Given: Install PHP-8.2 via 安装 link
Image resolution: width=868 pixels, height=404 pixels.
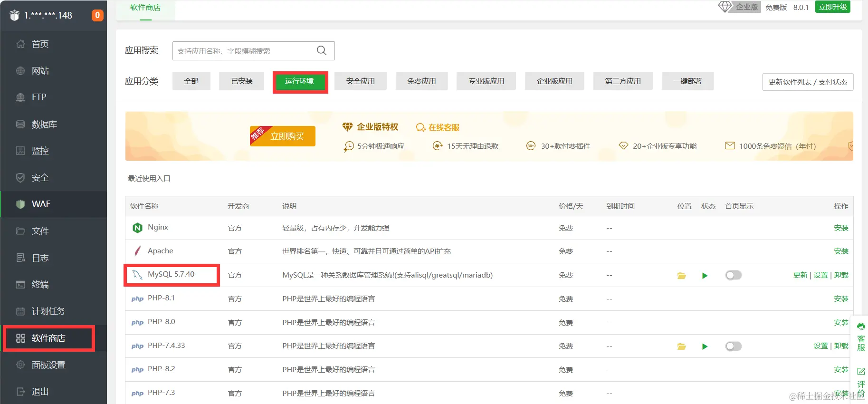Looking at the screenshot, I should click(x=841, y=370).
